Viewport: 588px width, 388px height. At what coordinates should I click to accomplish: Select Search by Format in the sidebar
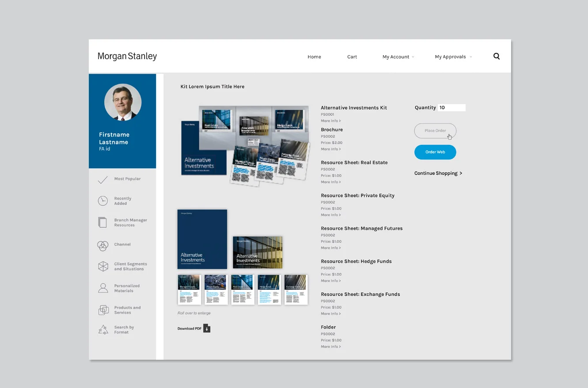124,330
